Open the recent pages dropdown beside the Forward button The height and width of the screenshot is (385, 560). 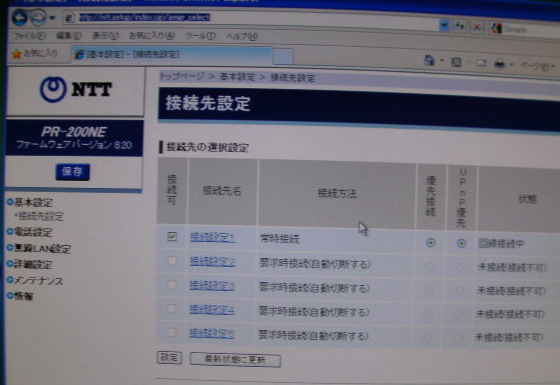click(x=53, y=18)
